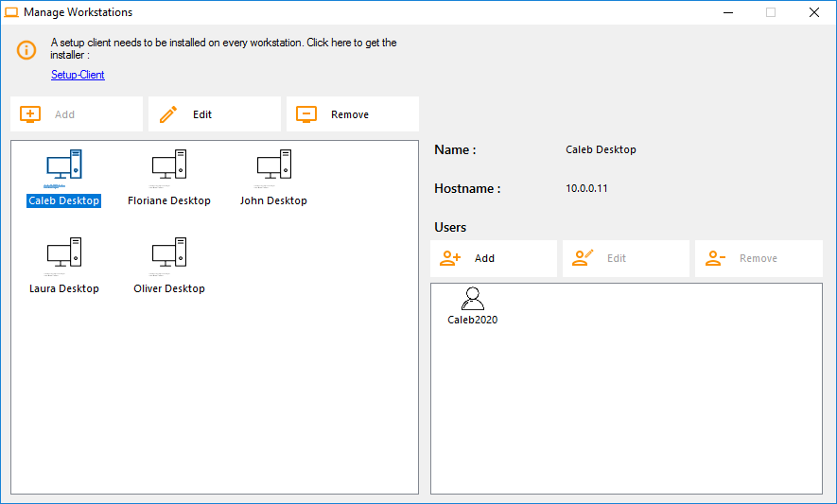Click the pencil icon on workstation Edit
Image resolution: width=837 pixels, height=504 pixels.
[x=168, y=114]
